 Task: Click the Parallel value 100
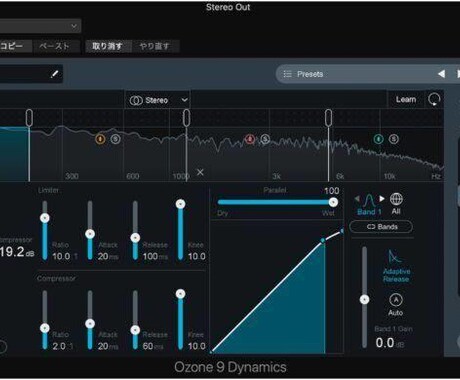332,191
